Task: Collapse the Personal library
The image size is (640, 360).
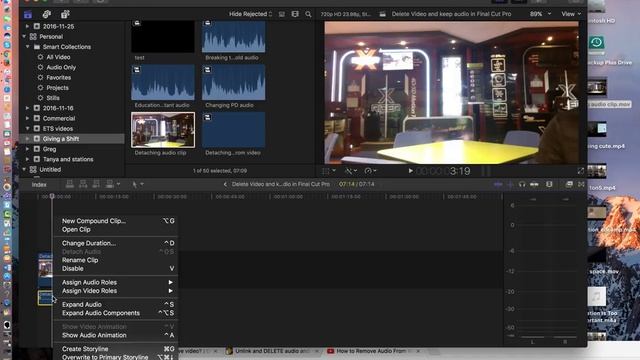Action: coord(24,36)
